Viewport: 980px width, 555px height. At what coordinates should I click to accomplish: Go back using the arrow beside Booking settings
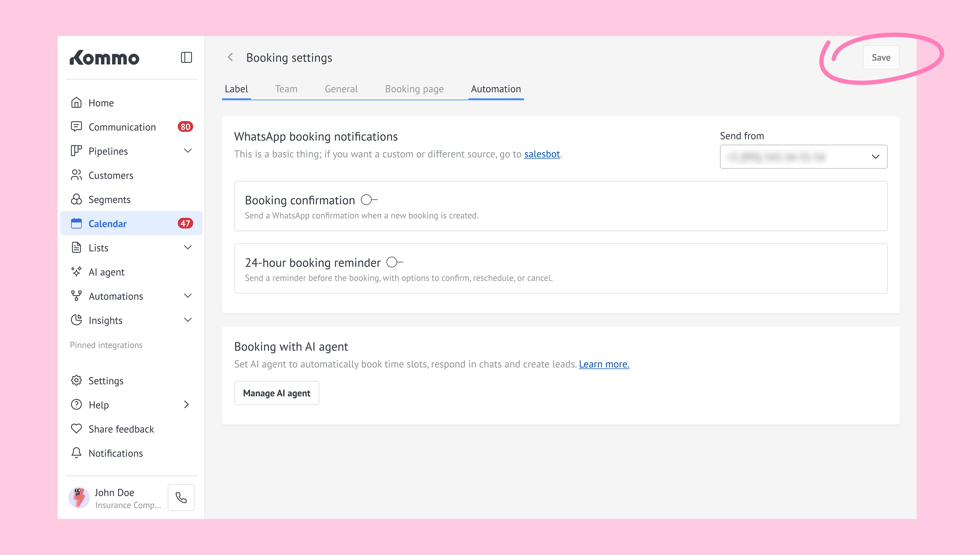230,57
